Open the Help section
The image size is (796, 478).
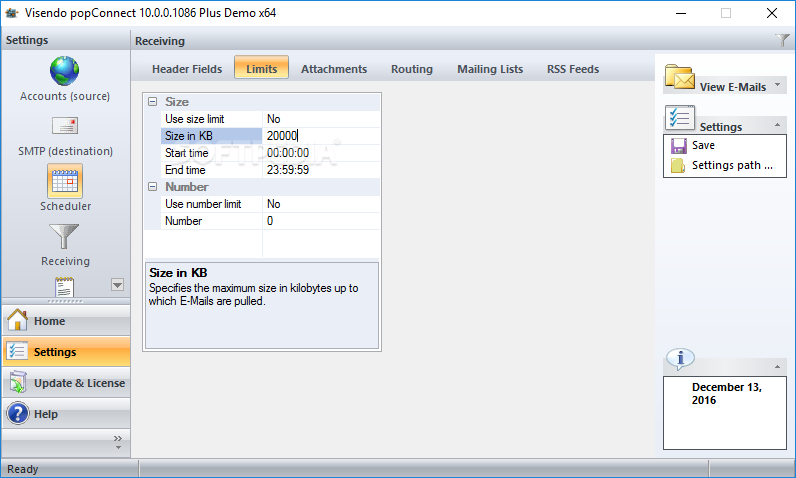[x=66, y=414]
